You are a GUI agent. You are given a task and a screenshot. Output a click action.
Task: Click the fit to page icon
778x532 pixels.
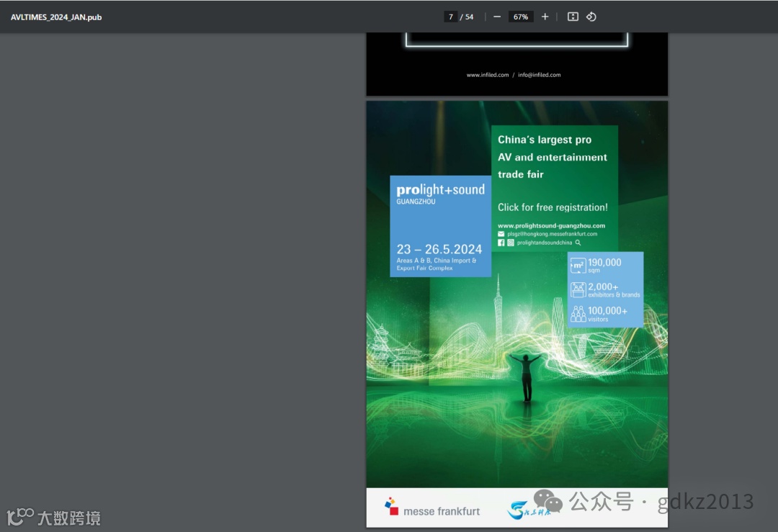[573, 17]
